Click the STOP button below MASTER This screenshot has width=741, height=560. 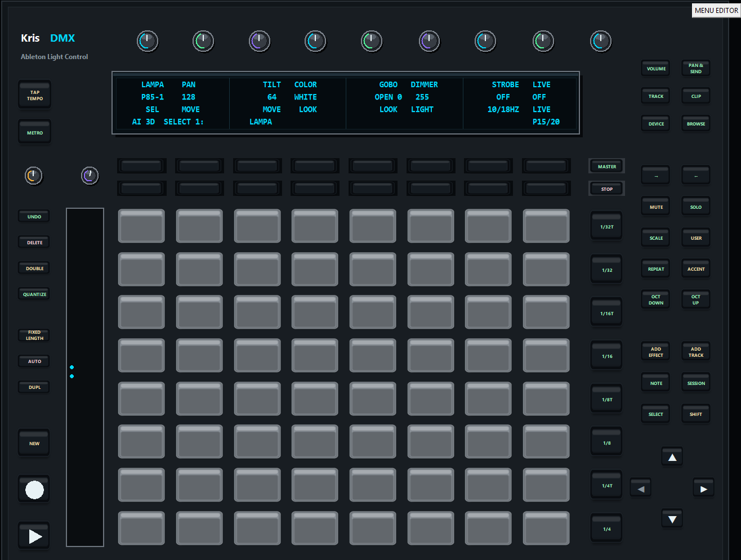pyautogui.click(x=607, y=189)
